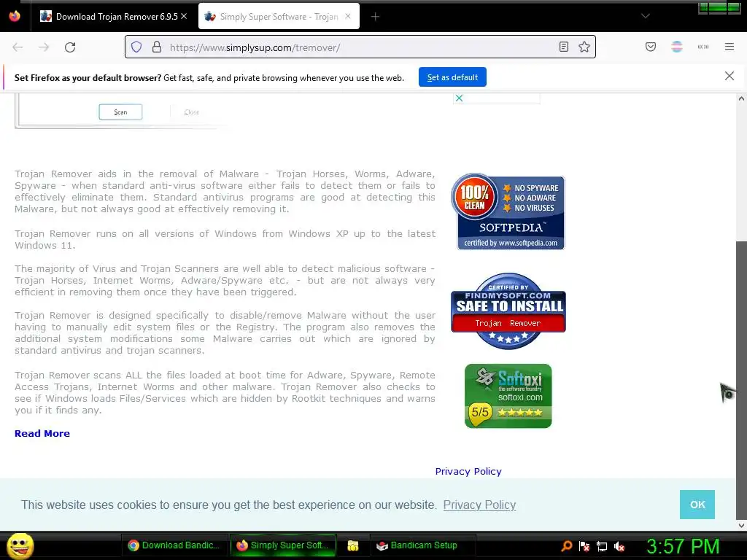The image size is (747, 560).
Task: Click the extension icon beside the menu
Action: tap(703, 47)
